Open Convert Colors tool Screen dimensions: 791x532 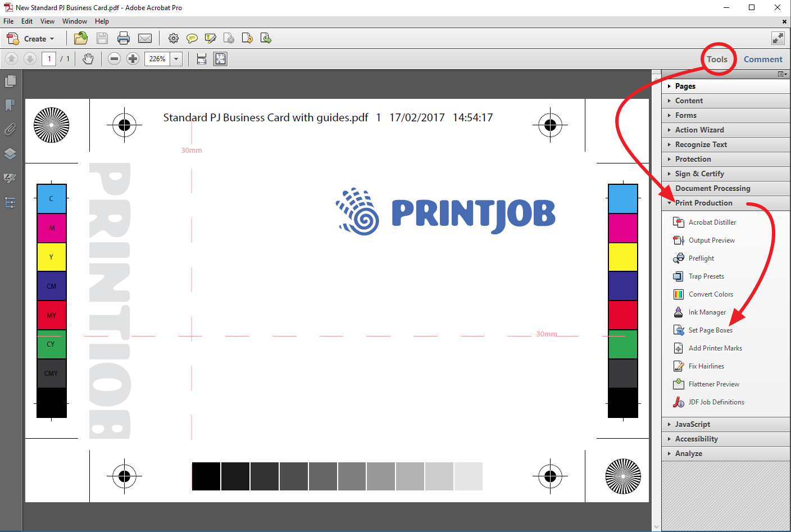point(703,294)
